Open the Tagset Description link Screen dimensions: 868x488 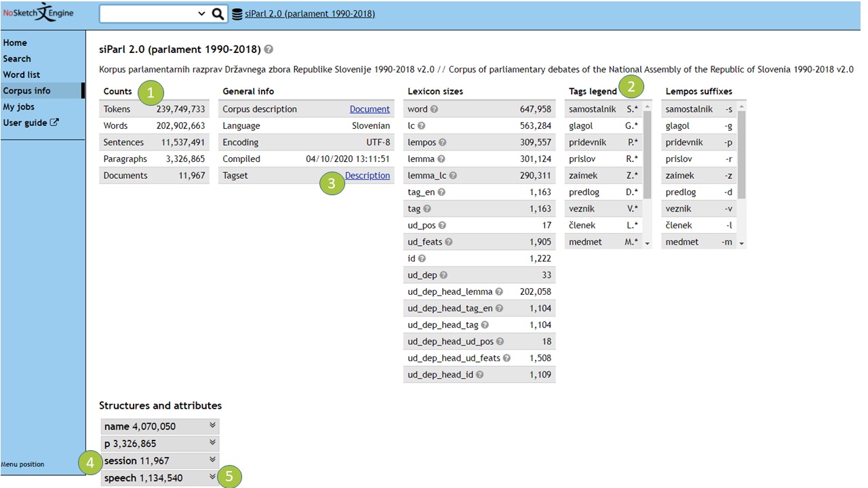pos(368,176)
